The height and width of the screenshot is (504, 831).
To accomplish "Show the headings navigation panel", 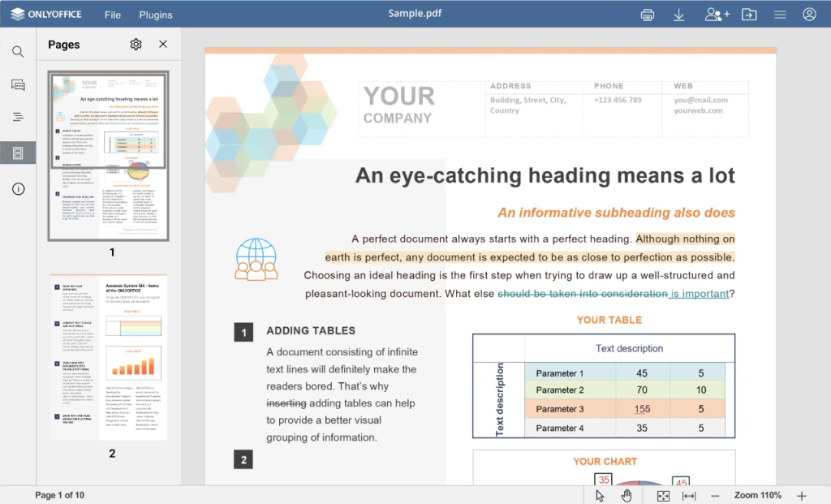I will click(x=18, y=117).
